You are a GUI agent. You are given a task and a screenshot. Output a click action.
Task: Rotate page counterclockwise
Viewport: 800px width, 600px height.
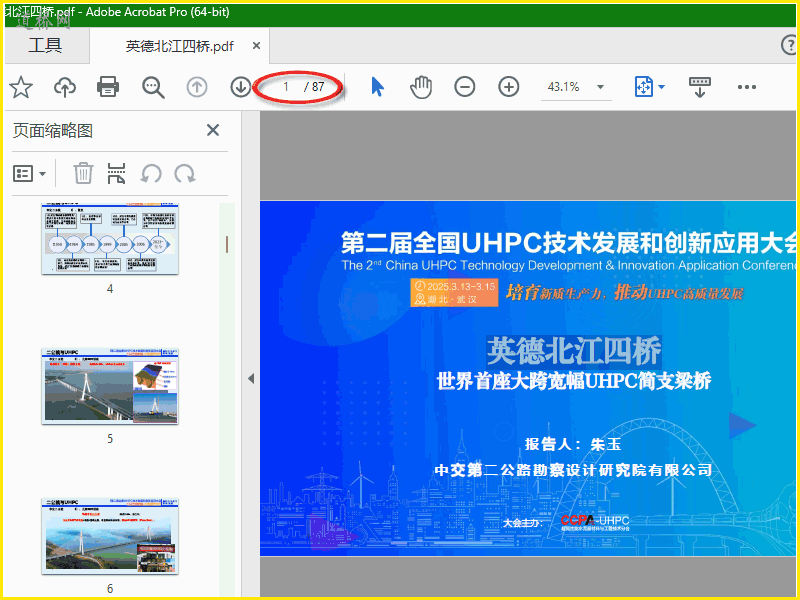click(x=151, y=174)
